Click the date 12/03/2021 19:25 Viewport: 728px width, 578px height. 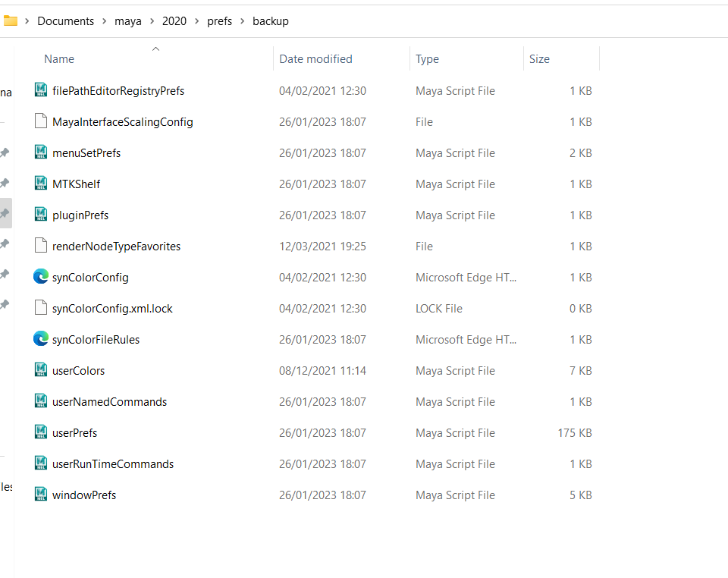click(323, 247)
